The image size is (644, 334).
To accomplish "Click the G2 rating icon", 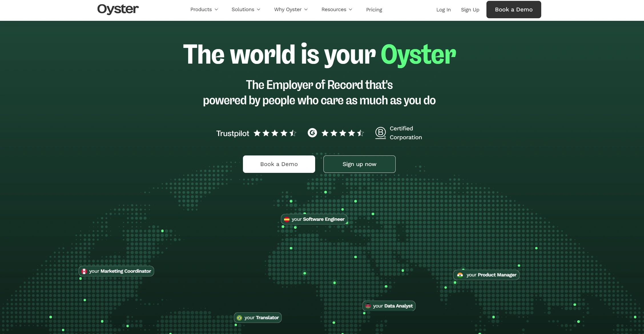I will tap(312, 133).
